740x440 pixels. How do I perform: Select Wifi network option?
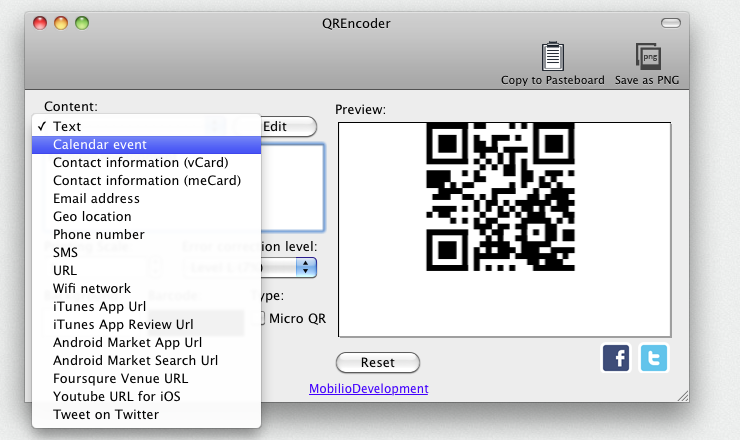[x=146, y=288]
